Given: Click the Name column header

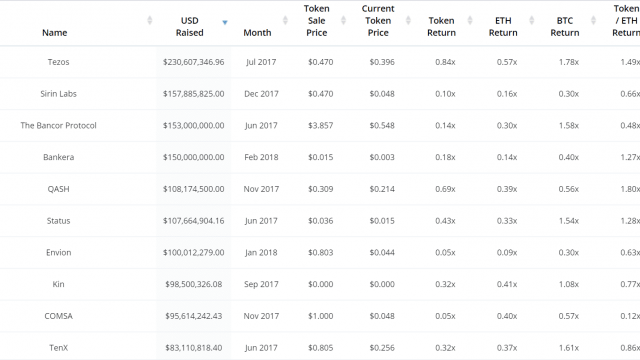Looking at the screenshot, I should 55,33.
